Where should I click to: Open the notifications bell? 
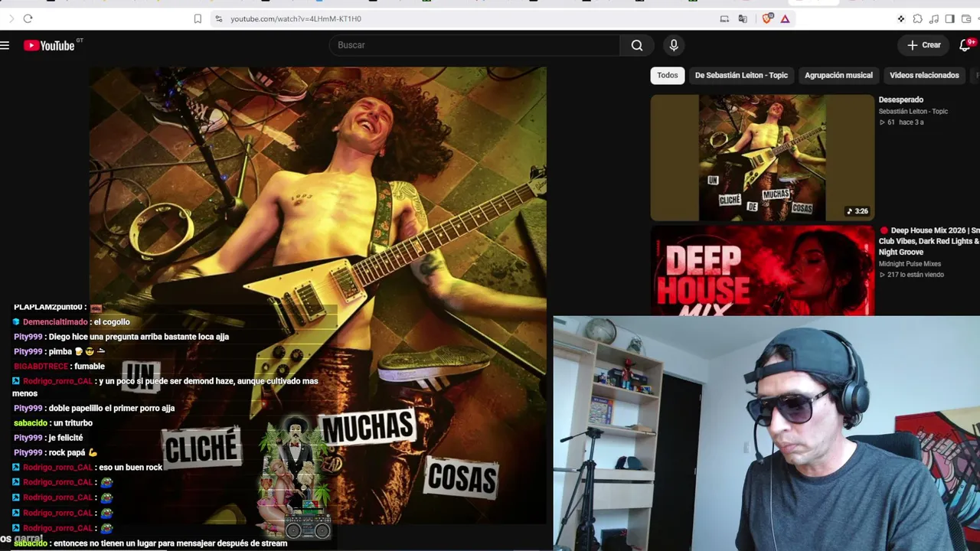tap(965, 45)
